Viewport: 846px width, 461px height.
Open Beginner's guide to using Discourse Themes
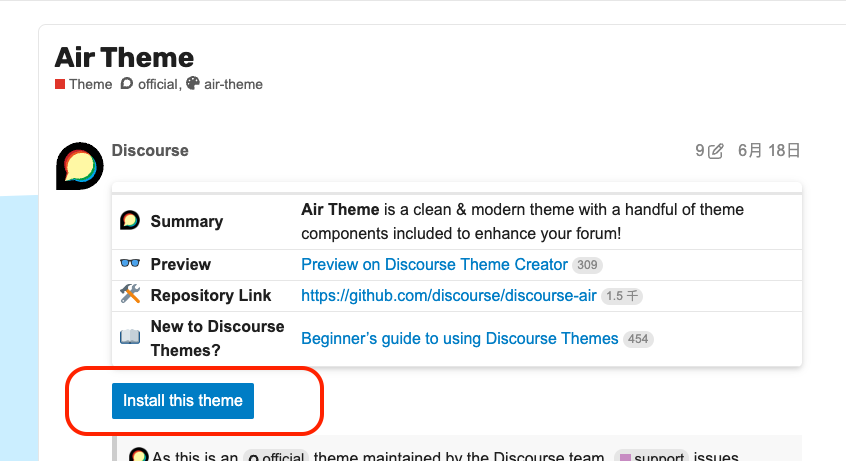[460, 338]
